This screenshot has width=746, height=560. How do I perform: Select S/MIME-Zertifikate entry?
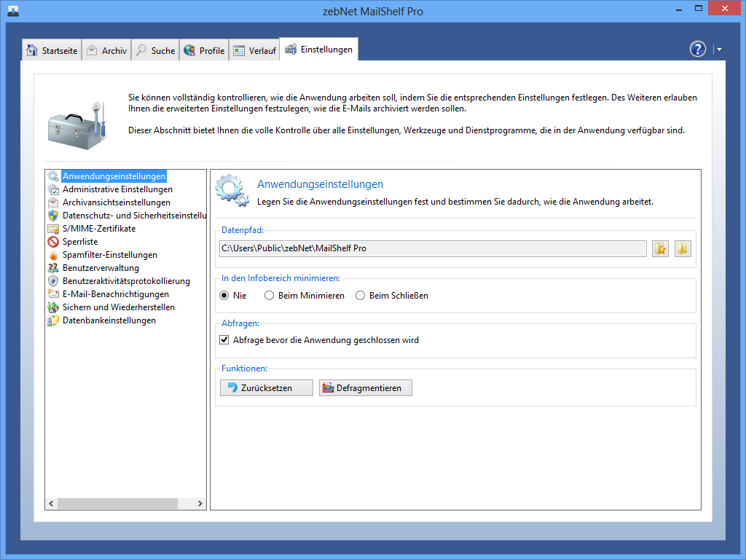pos(99,229)
